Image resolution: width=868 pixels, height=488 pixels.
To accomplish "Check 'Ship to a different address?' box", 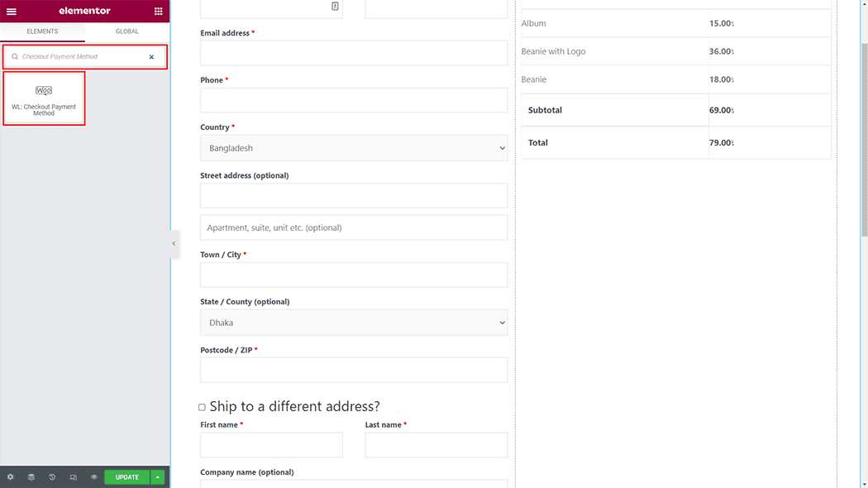I will [x=202, y=407].
